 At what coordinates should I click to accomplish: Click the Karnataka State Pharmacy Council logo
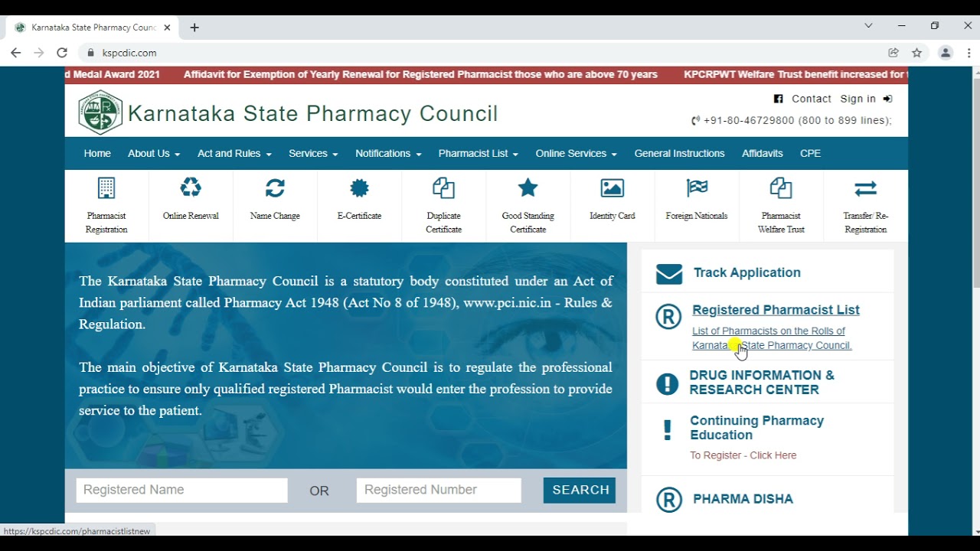[x=100, y=112]
